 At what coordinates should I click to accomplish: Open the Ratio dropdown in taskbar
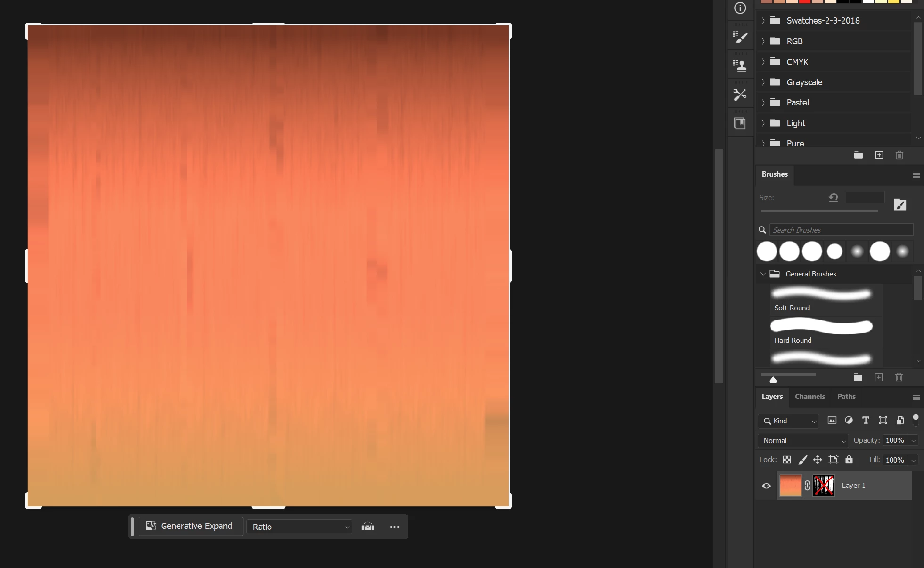[300, 527]
